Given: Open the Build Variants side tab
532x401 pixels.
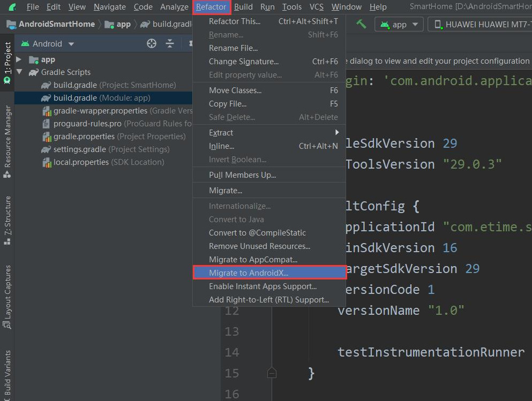Looking at the screenshot, I should (x=7, y=375).
